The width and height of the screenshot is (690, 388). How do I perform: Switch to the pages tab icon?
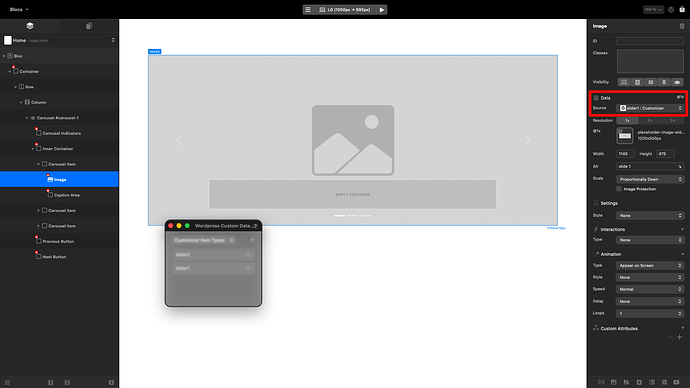[x=89, y=26]
